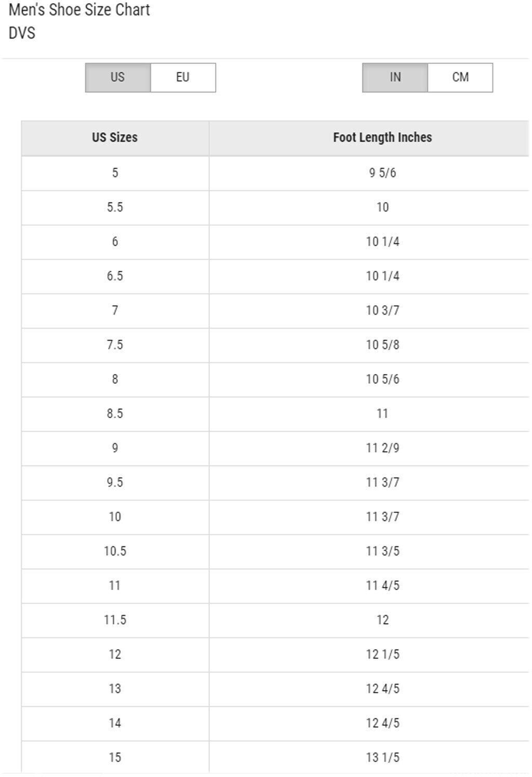This screenshot has width=532, height=777.
Task: Click the US Sizes column header
Action: (115, 138)
